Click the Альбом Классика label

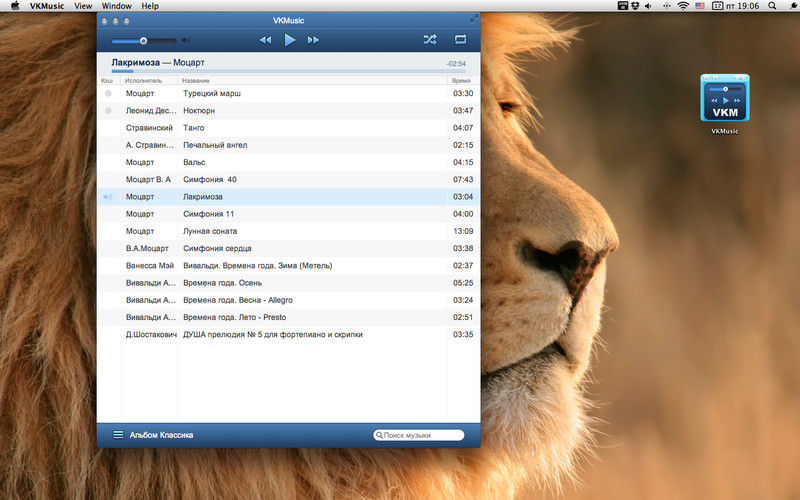coord(161,435)
